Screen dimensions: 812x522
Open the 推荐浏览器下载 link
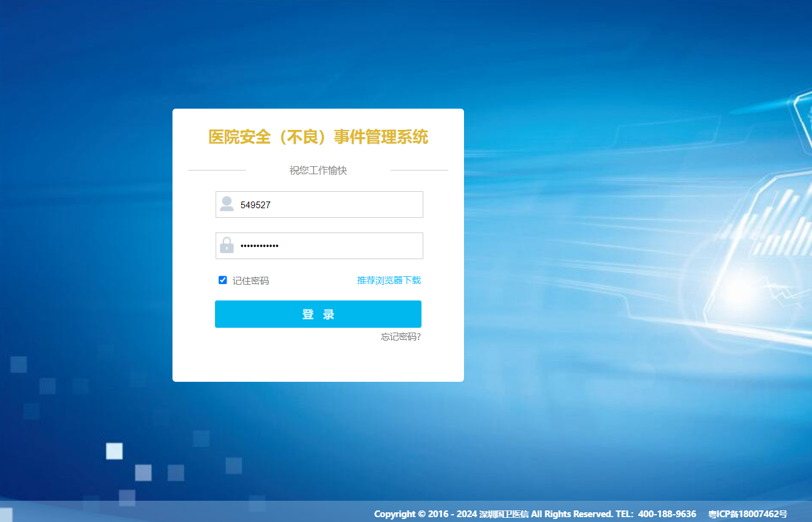click(x=389, y=280)
